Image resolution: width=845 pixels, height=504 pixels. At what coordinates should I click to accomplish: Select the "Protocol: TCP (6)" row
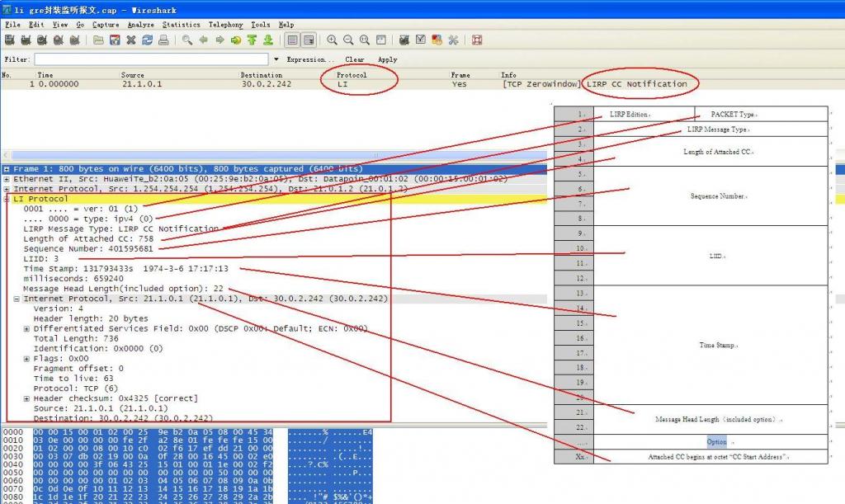(75, 389)
